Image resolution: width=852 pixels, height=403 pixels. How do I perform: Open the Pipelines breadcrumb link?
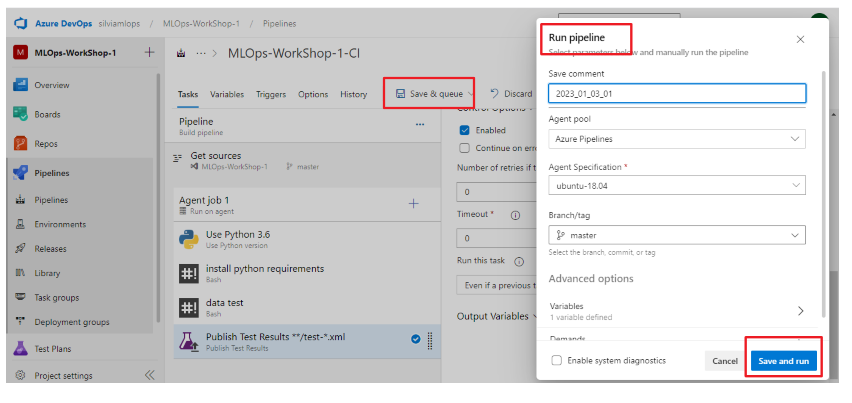279,24
